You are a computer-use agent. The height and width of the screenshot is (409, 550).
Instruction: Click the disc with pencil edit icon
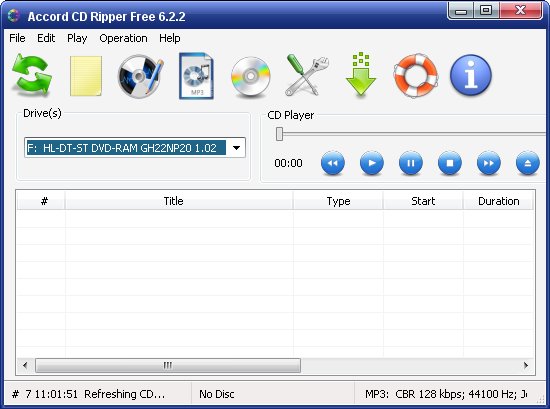[x=140, y=76]
